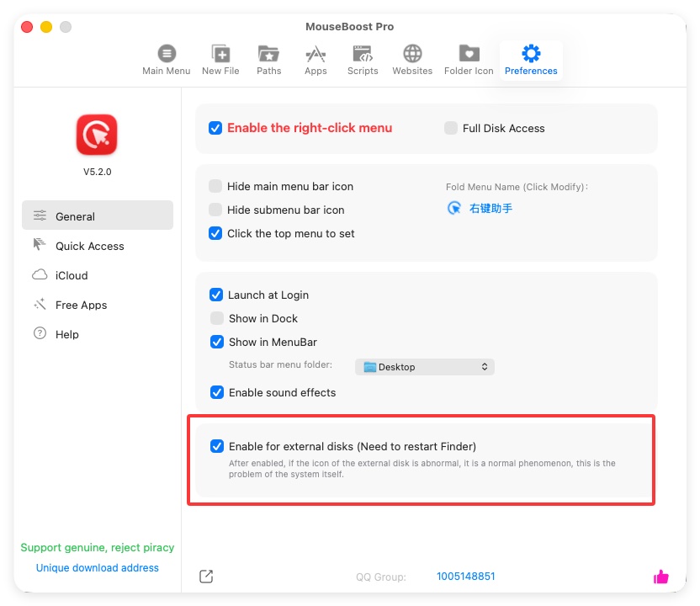Image resolution: width=700 pixels, height=606 pixels.
Task: Click the Fold Menu Name (Click Modify) label
Action: click(517, 187)
